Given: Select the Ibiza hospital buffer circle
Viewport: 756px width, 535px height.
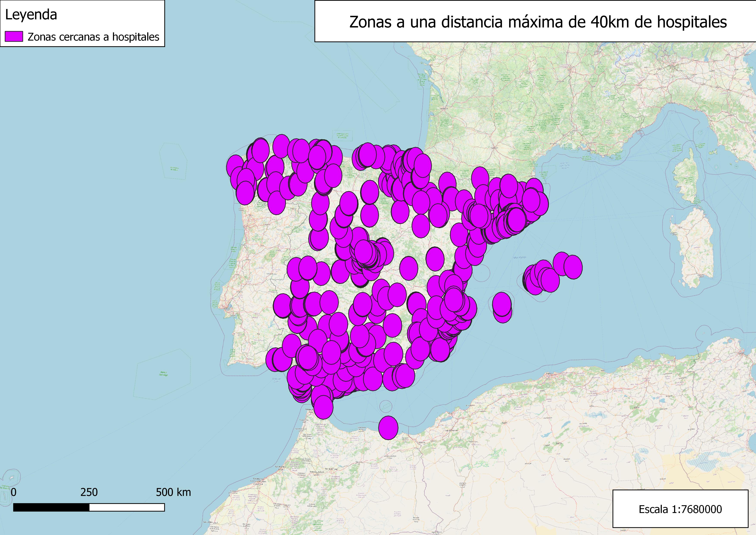Looking at the screenshot, I should [x=502, y=304].
